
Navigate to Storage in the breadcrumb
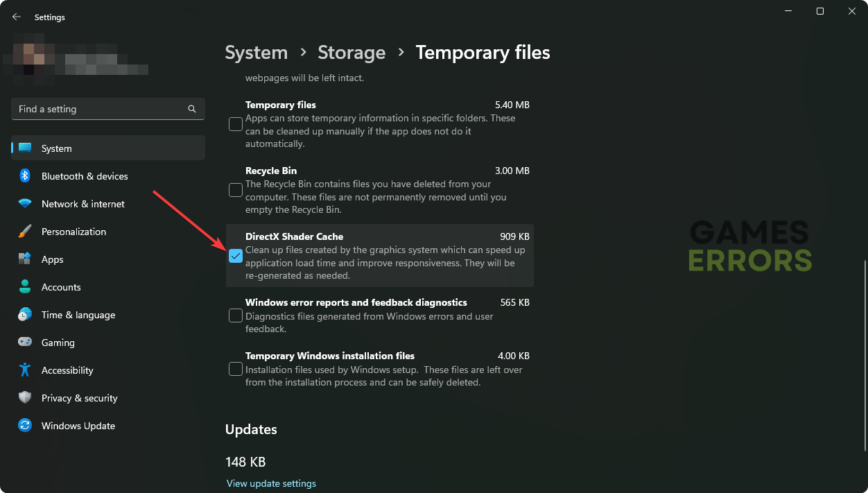(x=351, y=53)
